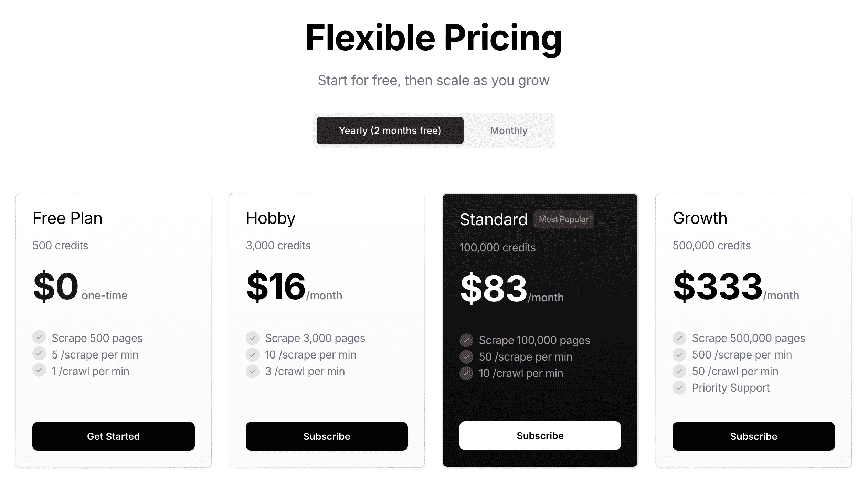The image size is (868, 478).
Task: Click the Flexible Pricing heading
Action: pyautogui.click(x=434, y=38)
